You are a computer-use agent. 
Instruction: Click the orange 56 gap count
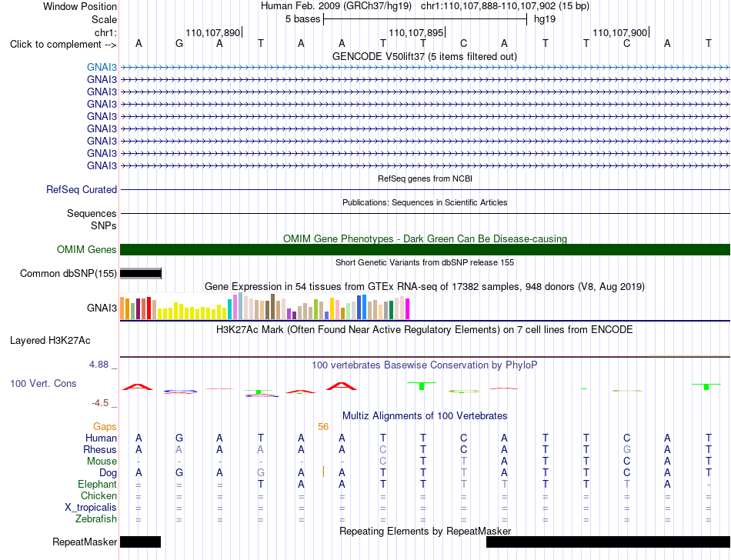tap(323, 427)
